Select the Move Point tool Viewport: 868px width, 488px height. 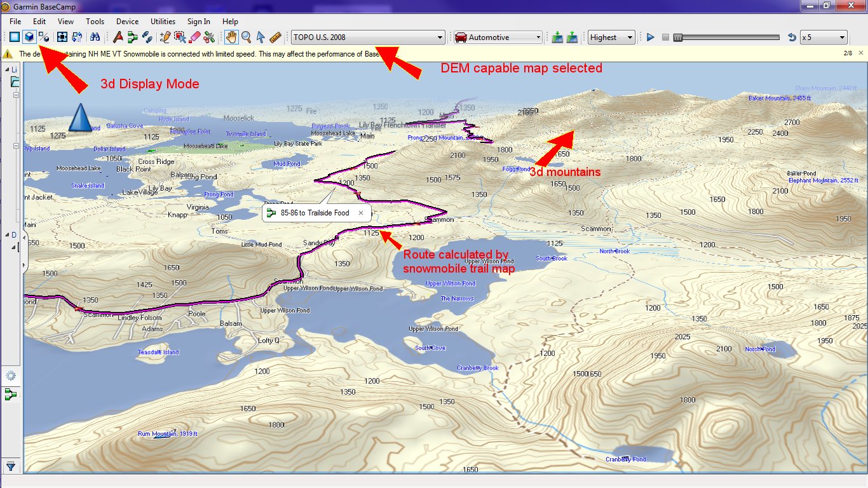tap(180, 37)
